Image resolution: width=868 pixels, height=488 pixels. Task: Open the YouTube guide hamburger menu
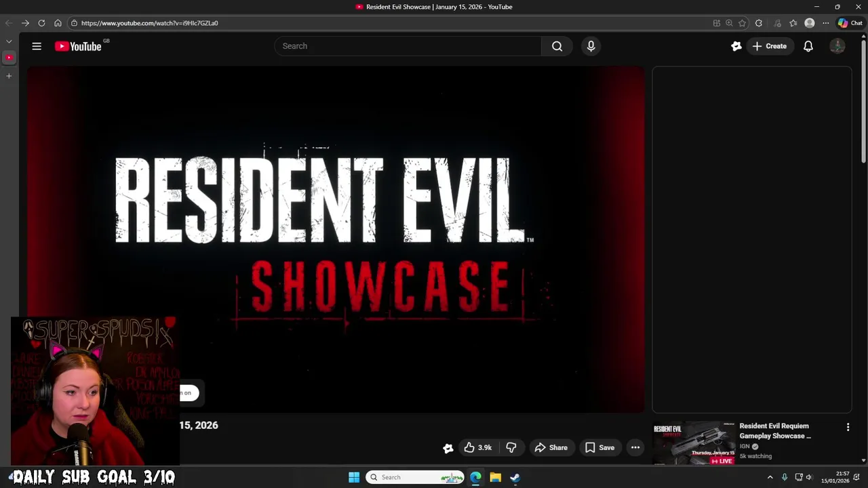tap(37, 46)
